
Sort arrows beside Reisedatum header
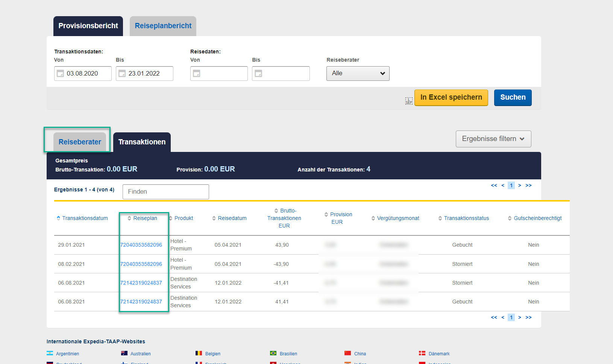coord(214,218)
